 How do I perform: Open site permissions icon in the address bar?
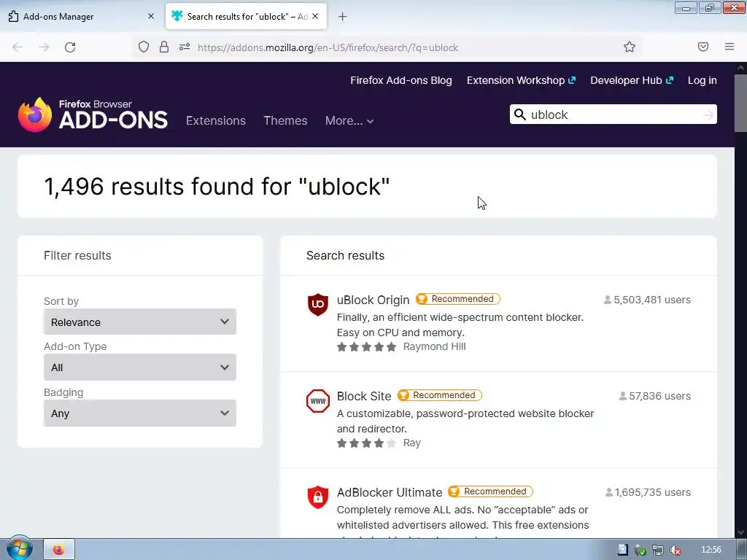185,47
